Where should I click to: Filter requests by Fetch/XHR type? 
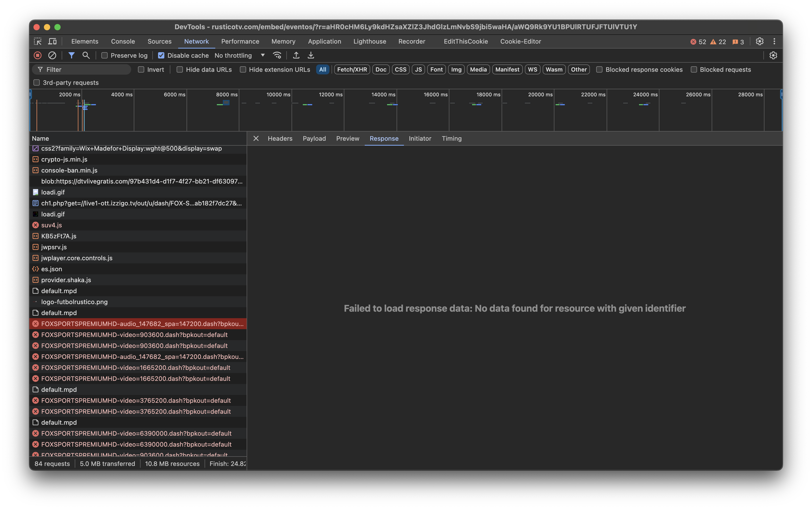(x=352, y=70)
